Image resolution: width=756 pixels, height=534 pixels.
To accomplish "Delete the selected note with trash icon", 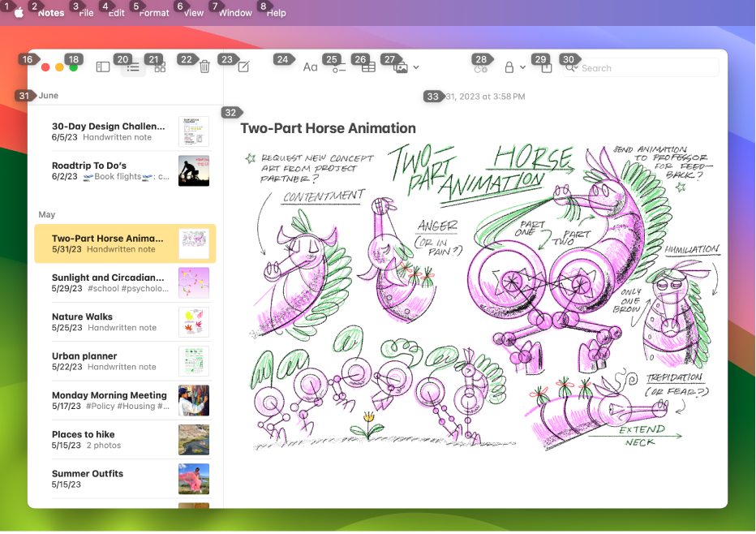I will click(x=204, y=67).
